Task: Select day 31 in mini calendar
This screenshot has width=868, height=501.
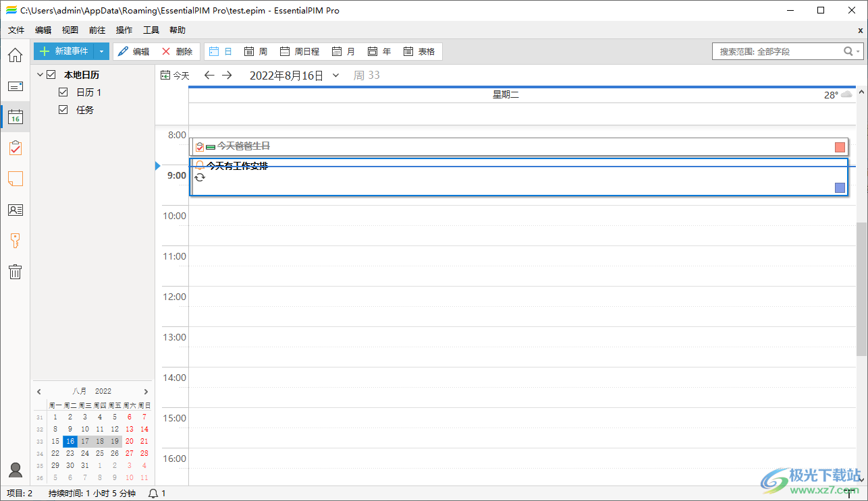Action: pyautogui.click(x=85, y=466)
